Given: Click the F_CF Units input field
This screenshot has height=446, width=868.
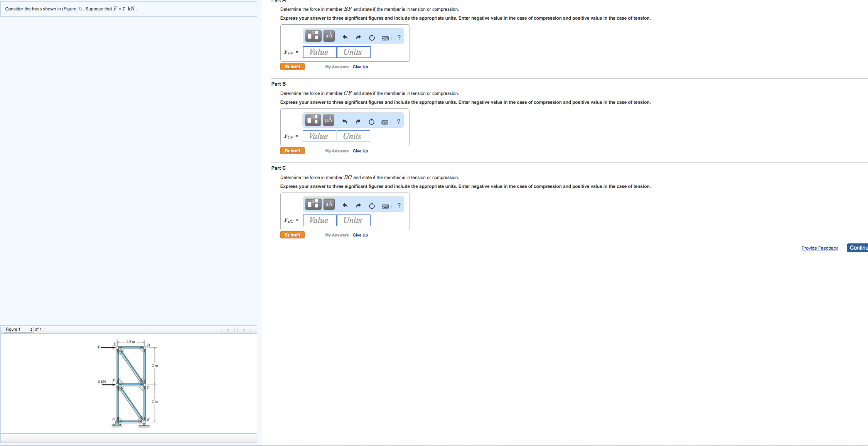Looking at the screenshot, I should point(353,136).
